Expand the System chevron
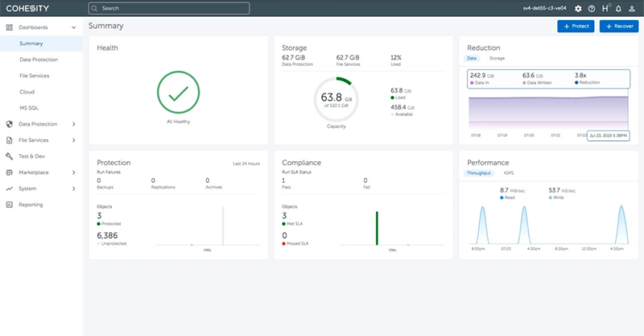This screenshot has width=644, height=336. click(x=74, y=189)
